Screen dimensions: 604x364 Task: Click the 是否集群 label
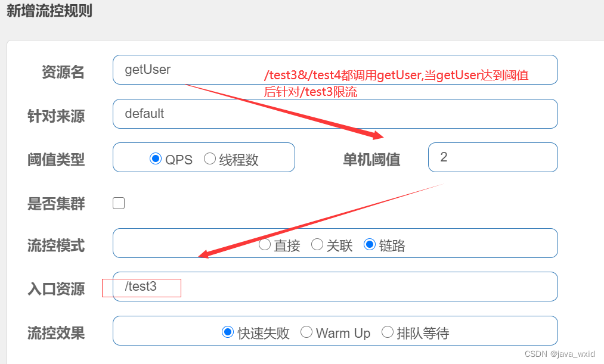pos(56,204)
